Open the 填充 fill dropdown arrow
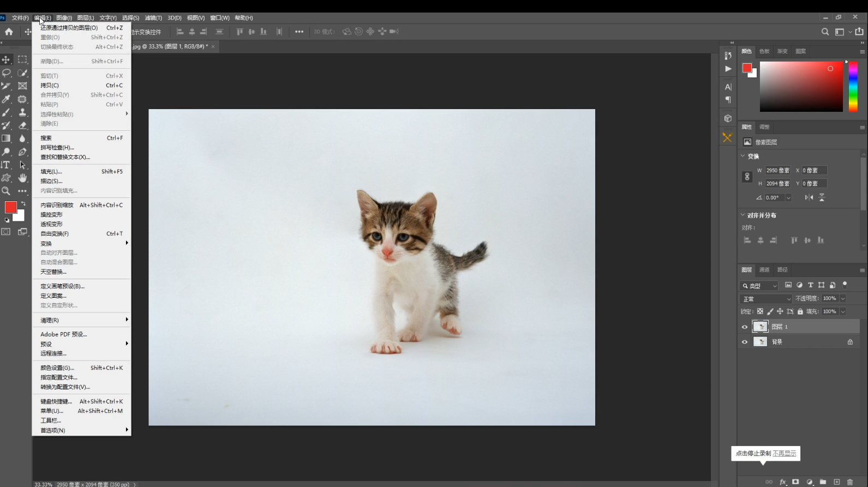Screen dimensions: 868x487 [843, 311]
